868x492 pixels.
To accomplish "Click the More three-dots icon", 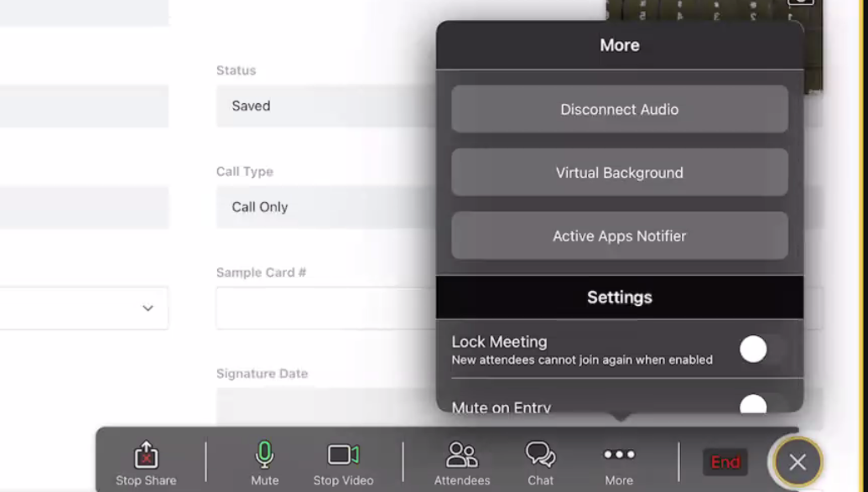I will (x=619, y=455).
